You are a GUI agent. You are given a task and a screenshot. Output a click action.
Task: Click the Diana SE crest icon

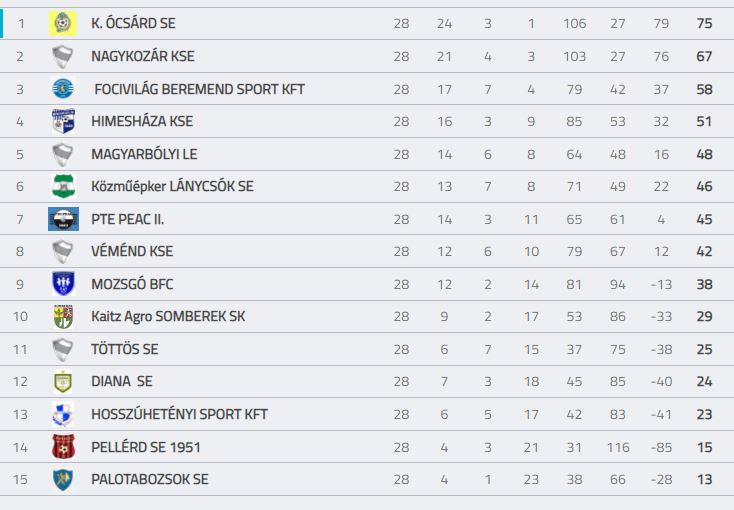coord(63,382)
